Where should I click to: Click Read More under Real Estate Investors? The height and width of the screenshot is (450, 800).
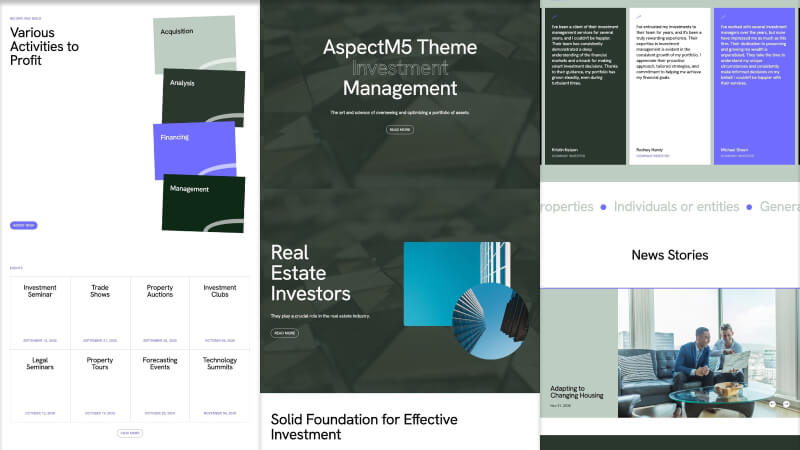pos(284,333)
